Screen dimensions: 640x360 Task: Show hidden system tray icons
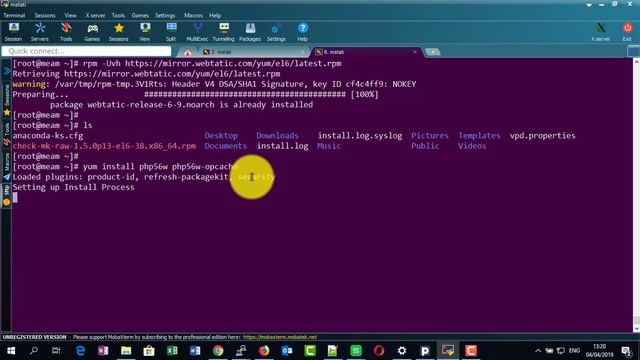tap(538, 351)
